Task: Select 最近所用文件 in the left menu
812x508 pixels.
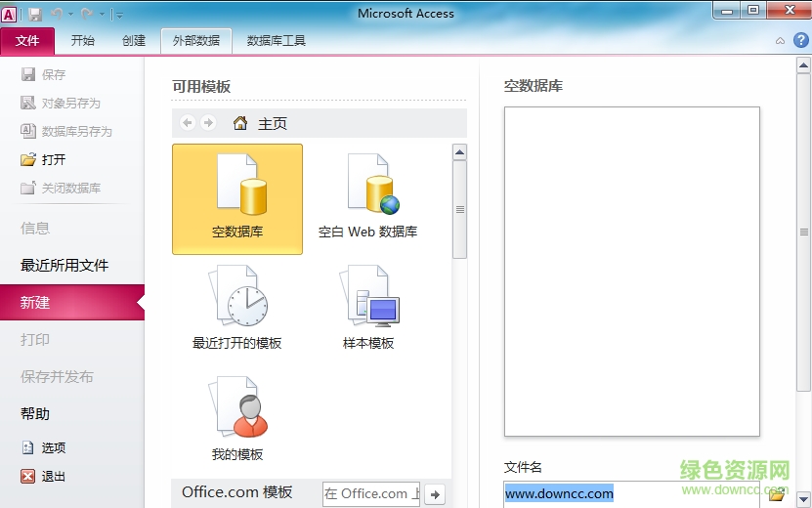Action: point(64,266)
